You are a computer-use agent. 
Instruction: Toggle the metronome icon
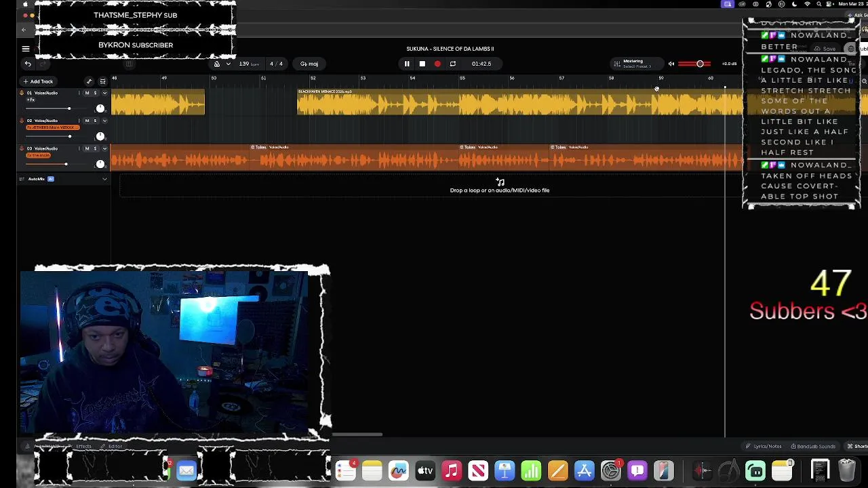pos(217,64)
